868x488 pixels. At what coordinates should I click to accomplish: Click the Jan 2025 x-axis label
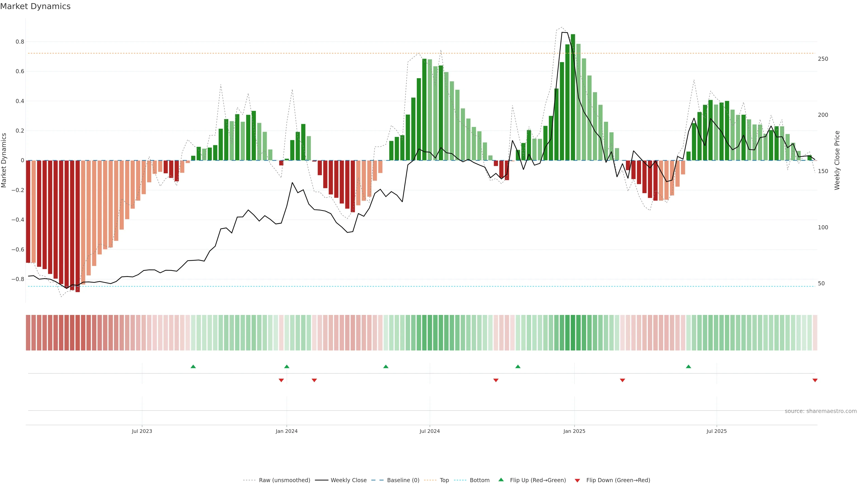tap(574, 431)
